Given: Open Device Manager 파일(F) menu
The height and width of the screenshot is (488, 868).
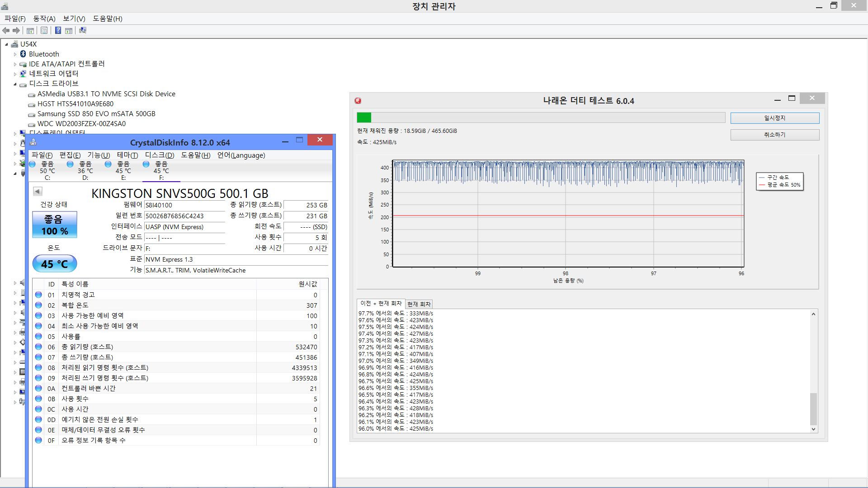Looking at the screenshot, I should 15,19.
